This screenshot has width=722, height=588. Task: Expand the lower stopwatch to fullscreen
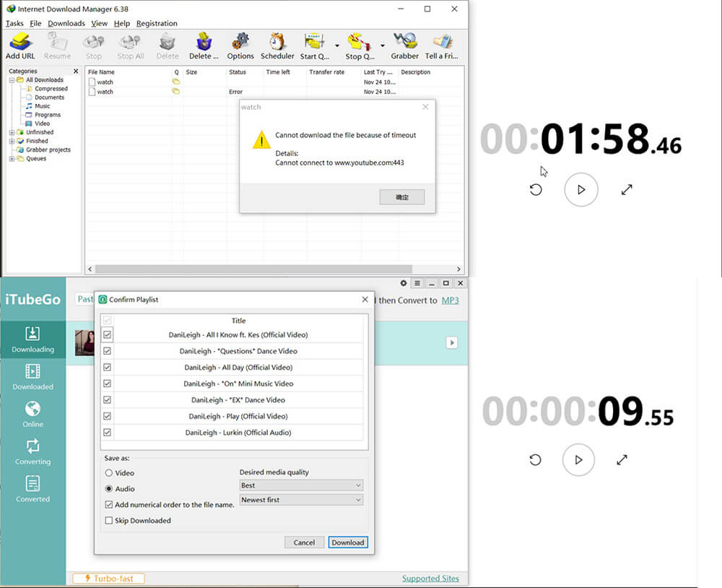[622, 459]
